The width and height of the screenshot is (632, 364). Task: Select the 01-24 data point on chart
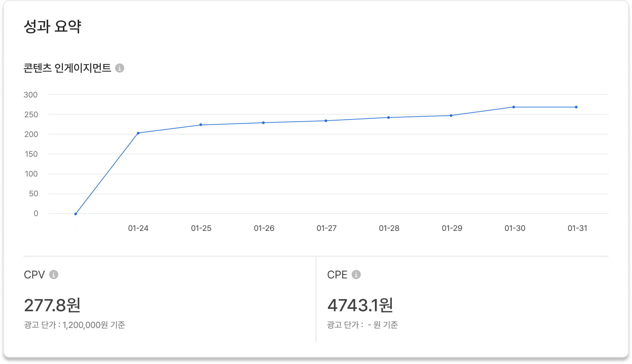pyautogui.click(x=138, y=133)
